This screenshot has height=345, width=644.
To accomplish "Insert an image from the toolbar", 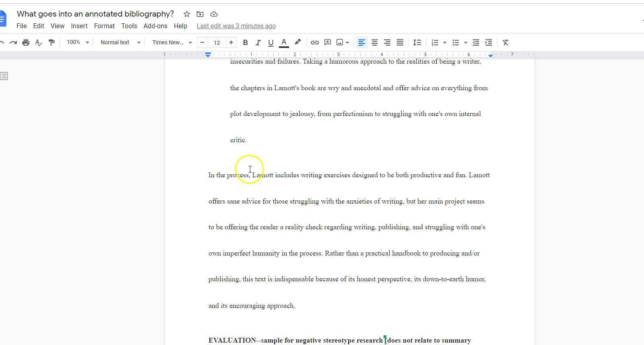I will pos(340,42).
